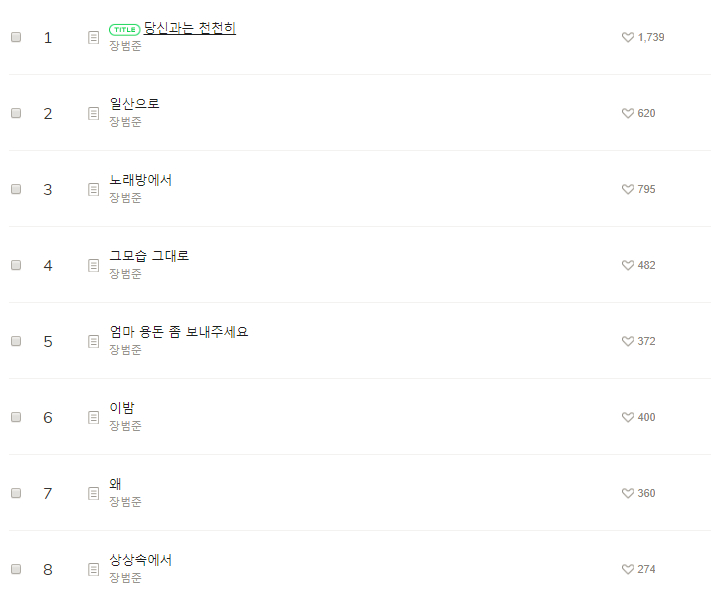Open lyrics icon for 노래방에서

coord(93,189)
